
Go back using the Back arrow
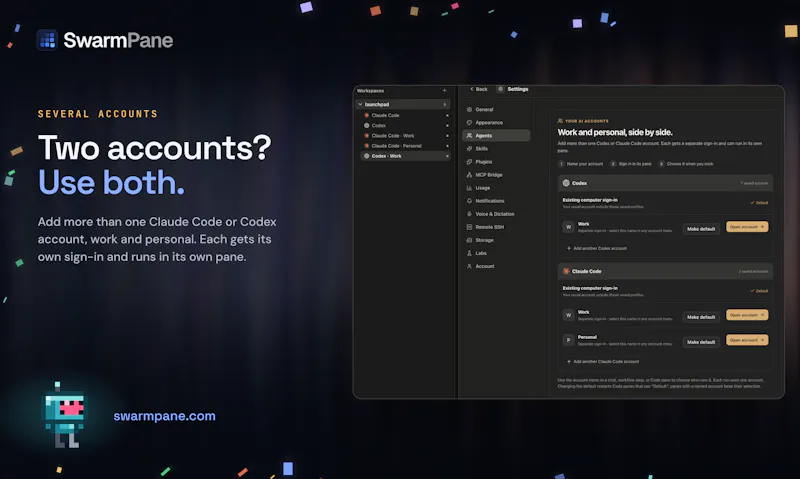point(479,89)
